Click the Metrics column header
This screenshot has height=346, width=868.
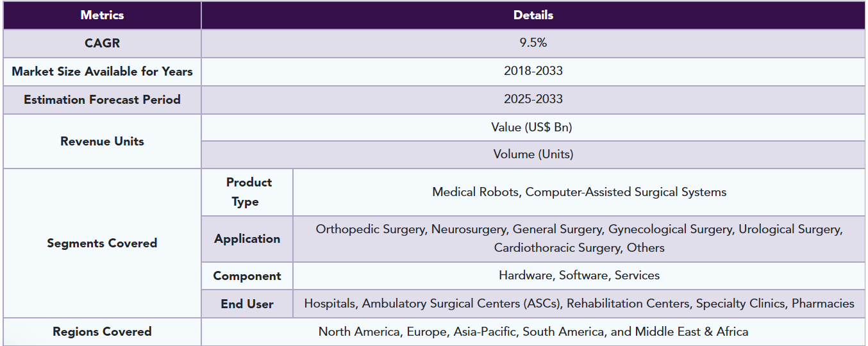(x=102, y=15)
